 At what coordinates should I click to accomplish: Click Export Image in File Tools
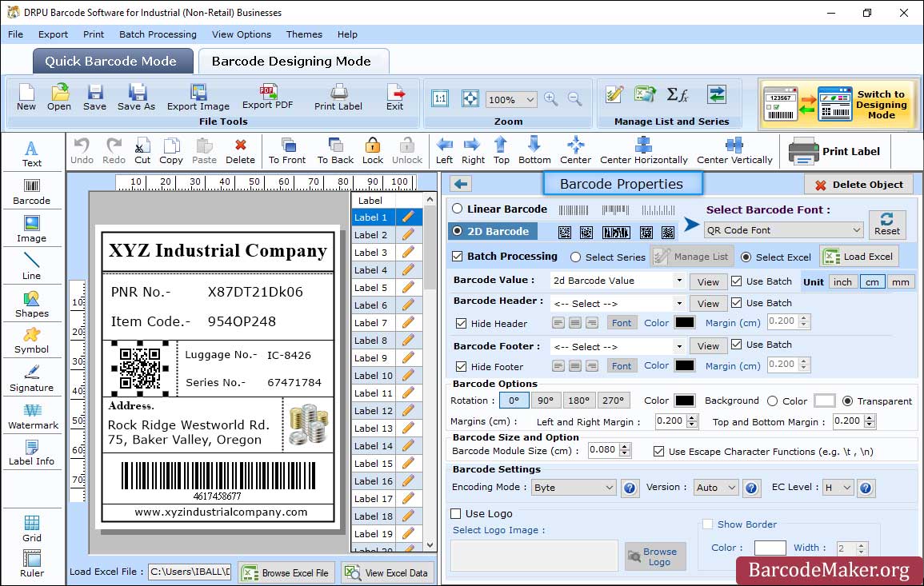point(198,98)
